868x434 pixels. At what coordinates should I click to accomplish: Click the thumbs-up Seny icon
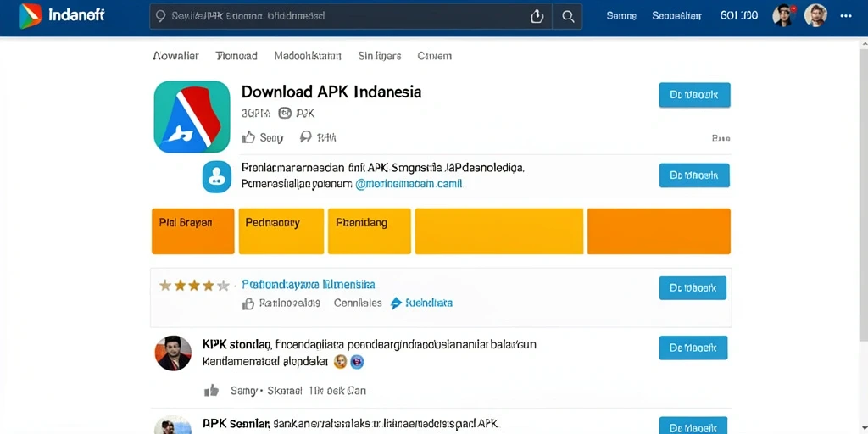[249, 137]
